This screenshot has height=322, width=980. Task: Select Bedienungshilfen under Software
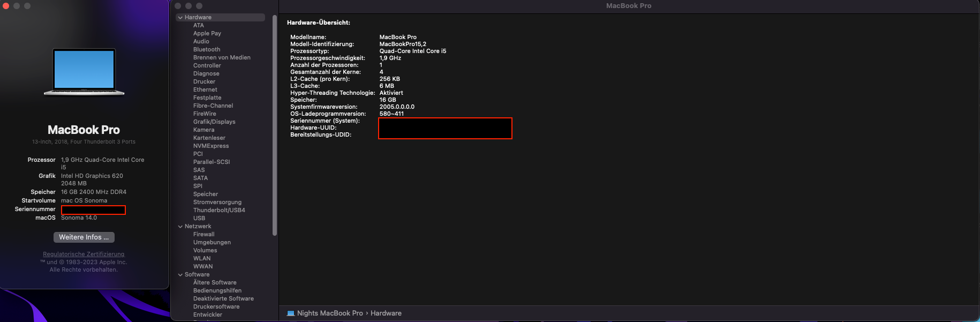[x=217, y=290]
